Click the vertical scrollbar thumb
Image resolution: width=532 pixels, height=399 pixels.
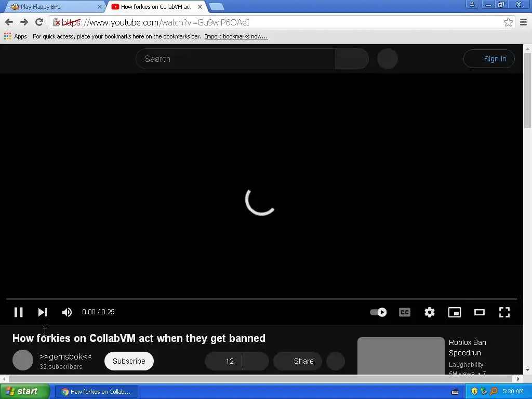pyautogui.click(x=527, y=90)
